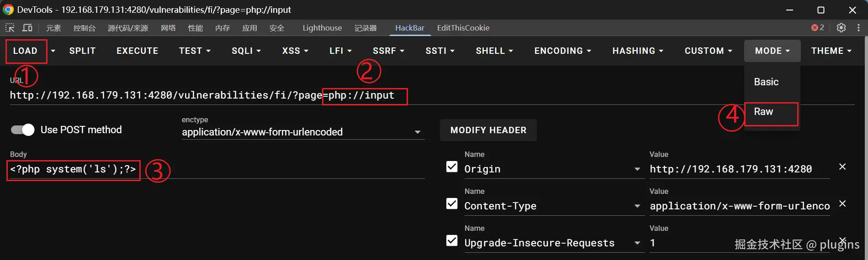
Task: Click the LOAD split-button dropdown arrow
Action: 53,51
